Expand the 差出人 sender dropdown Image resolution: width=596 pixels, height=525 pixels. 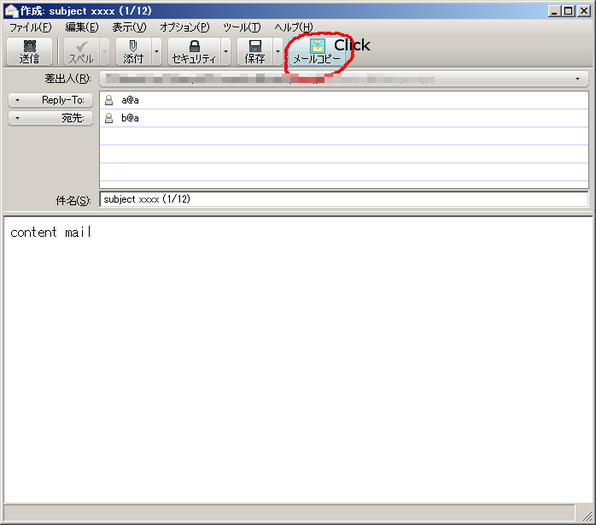point(577,79)
